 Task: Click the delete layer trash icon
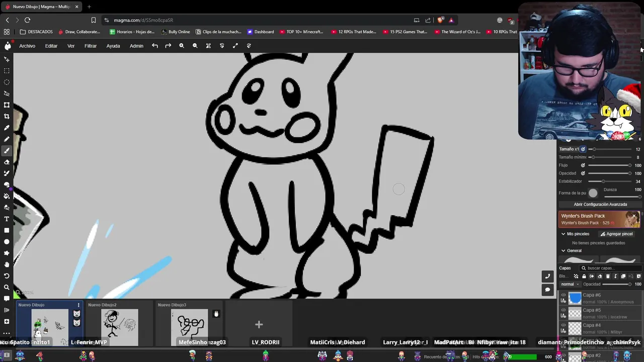tap(608, 276)
